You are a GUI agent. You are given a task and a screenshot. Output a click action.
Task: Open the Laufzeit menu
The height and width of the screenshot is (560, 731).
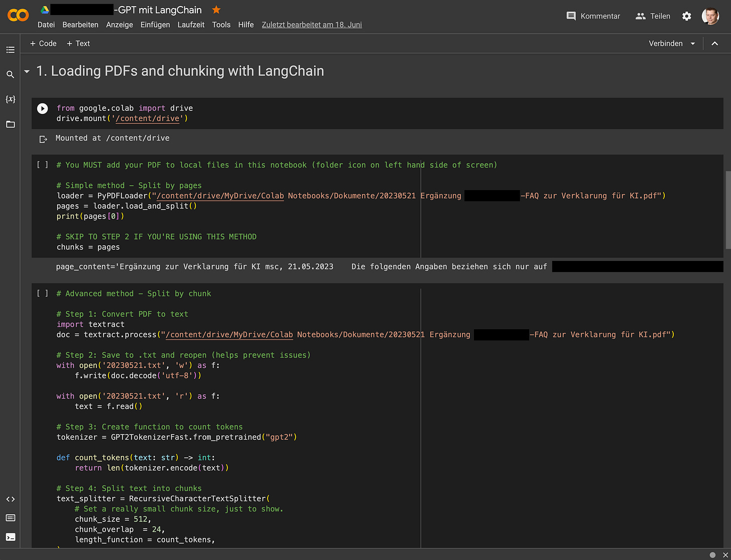coord(191,25)
